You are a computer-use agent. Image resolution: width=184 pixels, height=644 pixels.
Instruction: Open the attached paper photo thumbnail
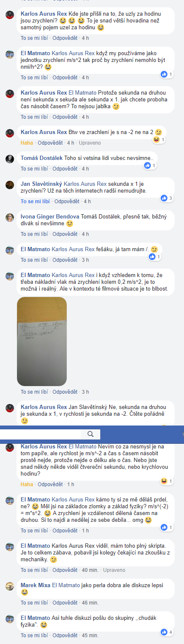click(x=42, y=341)
